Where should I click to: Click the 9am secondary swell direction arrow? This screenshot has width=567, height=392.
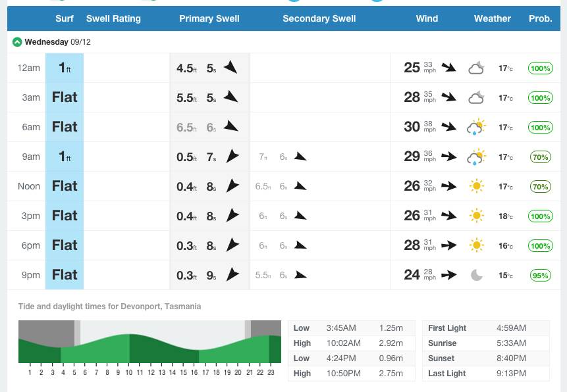coord(300,157)
